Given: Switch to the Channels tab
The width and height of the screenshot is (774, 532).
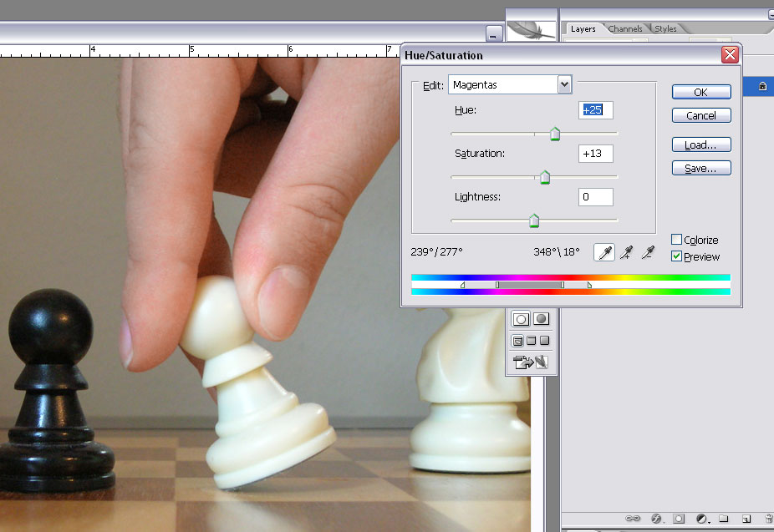Looking at the screenshot, I should coord(625,29).
